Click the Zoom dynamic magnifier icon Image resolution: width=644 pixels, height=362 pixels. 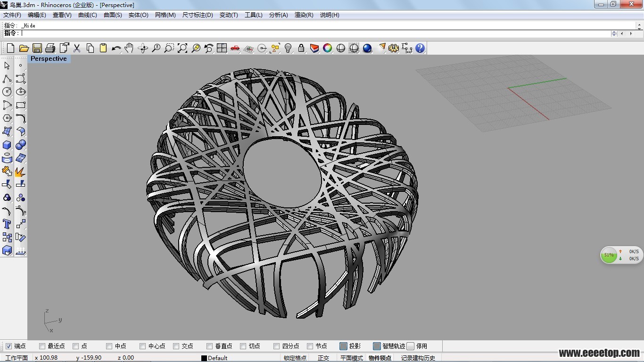(156, 48)
